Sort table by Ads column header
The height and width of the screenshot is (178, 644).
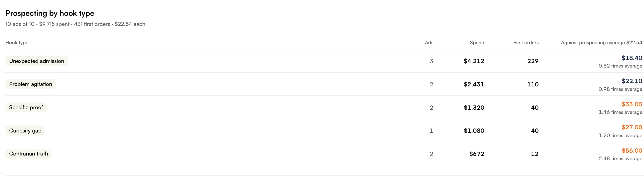[429, 43]
